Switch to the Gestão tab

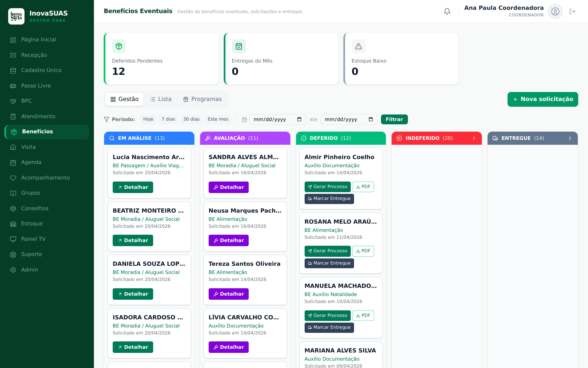[x=124, y=99]
